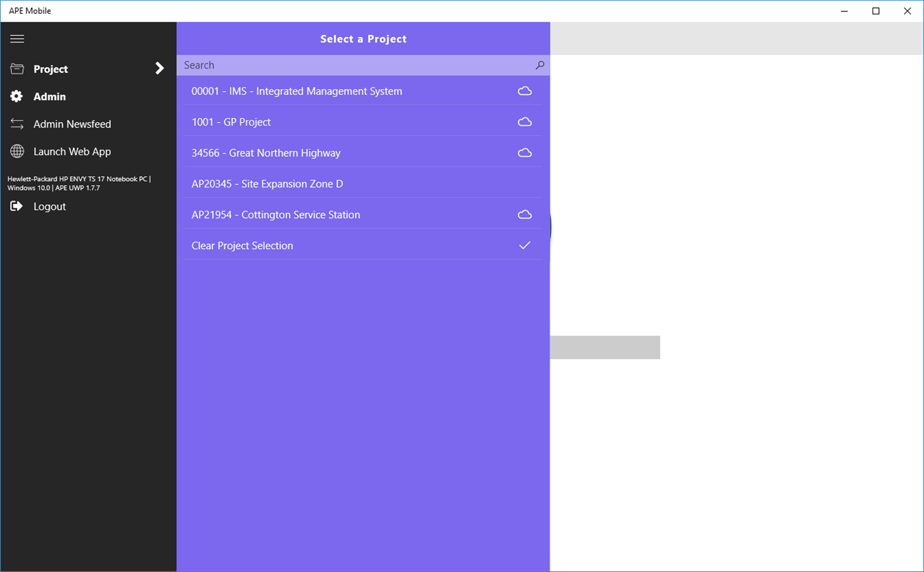Click the Admin Newsfeed arrows icon
The image size is (924, 572).
(17, 124)
